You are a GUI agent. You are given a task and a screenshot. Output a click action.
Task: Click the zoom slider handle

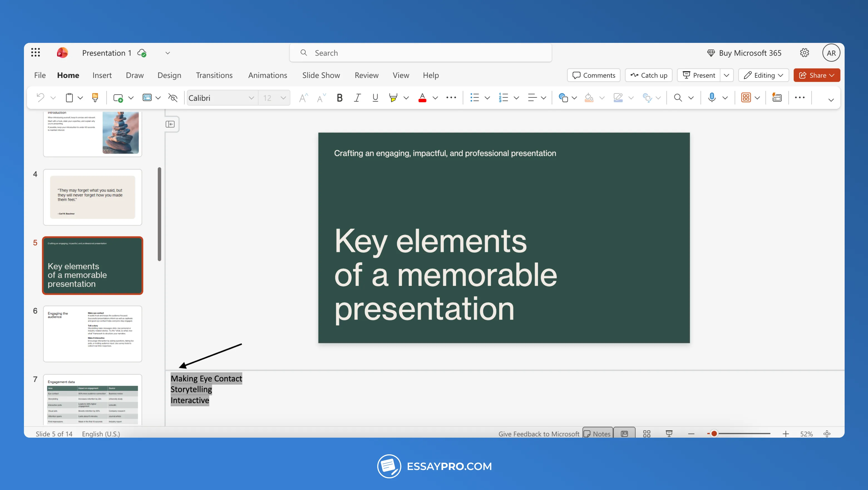pos(714,434)
